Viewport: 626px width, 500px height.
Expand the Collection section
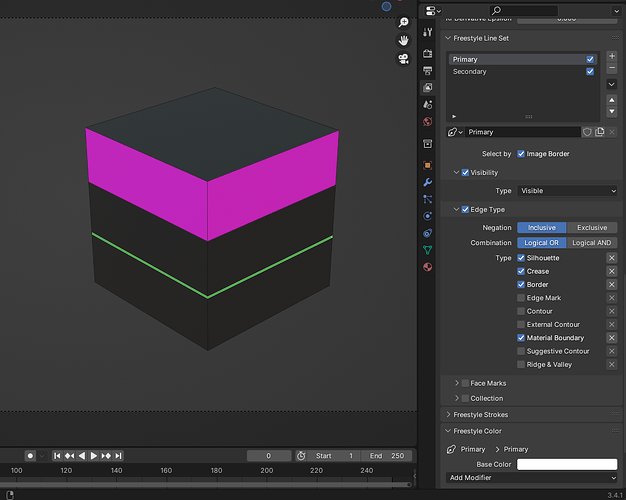pos(457,398)
